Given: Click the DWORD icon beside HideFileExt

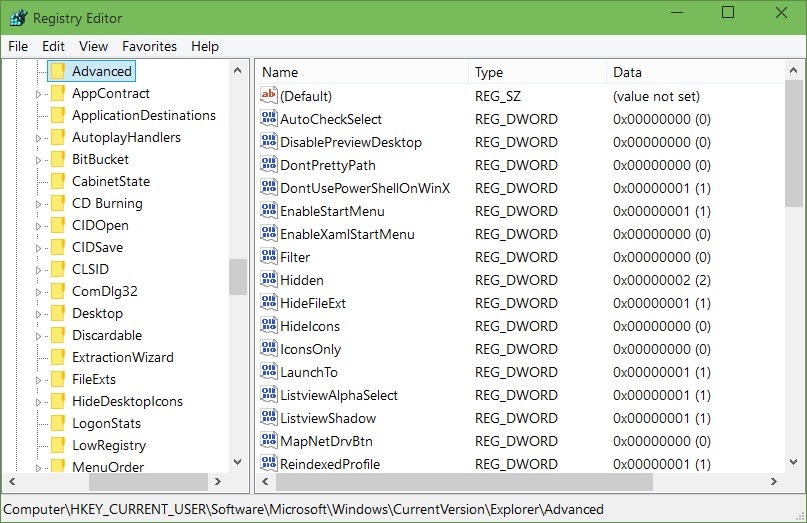Looking at the screenshot, I should click(x=268, y=303).
